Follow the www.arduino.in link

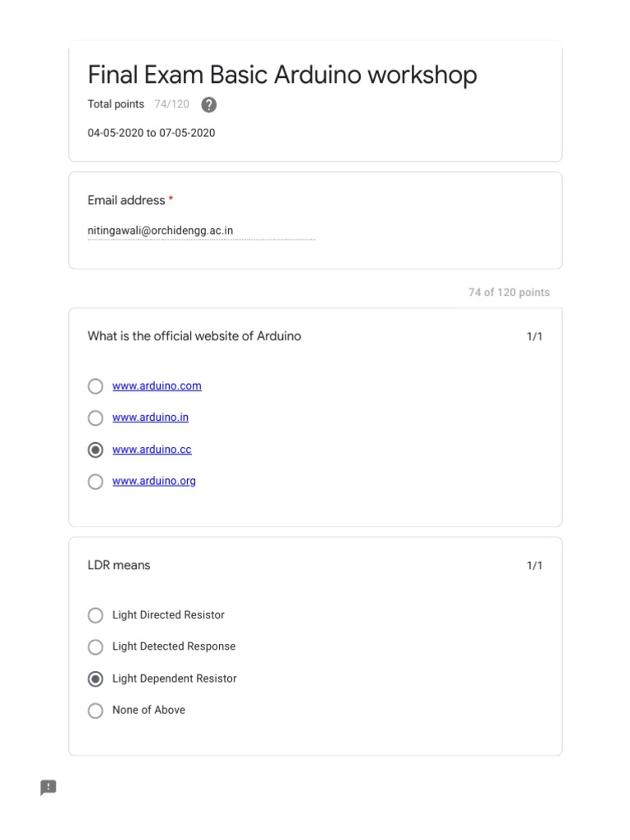(150, 417)
